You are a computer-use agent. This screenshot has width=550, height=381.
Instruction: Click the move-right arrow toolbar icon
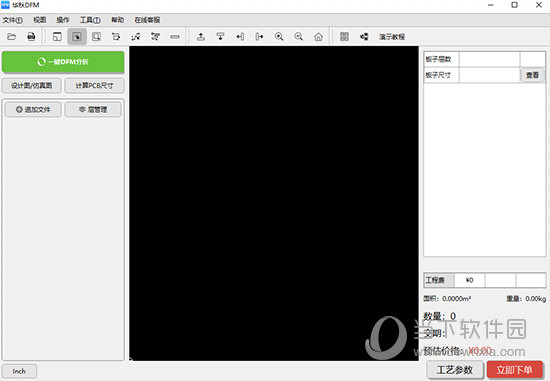click(259, 36)
